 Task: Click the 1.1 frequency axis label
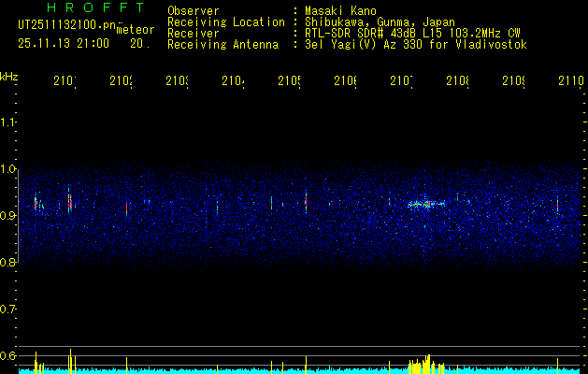click(x=7, y=122)
